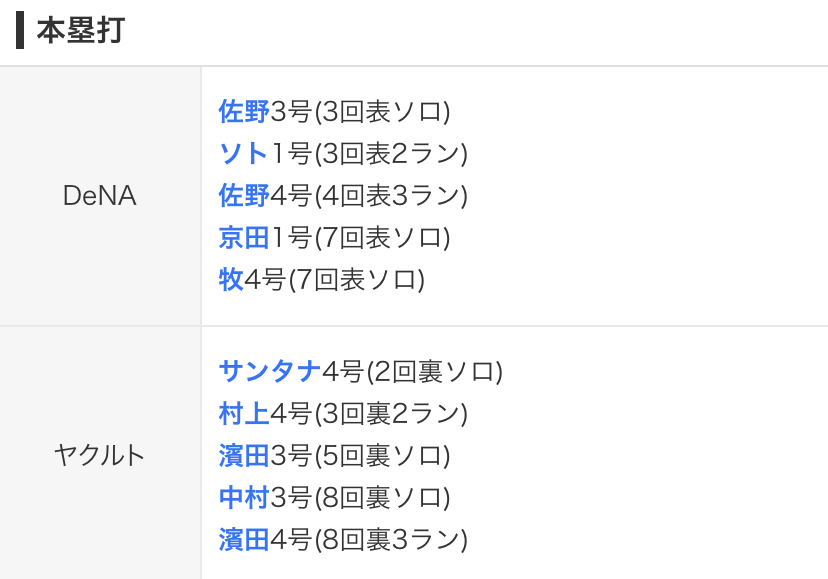Click 濱田 link for 3号 solo homer

point(244,456)
